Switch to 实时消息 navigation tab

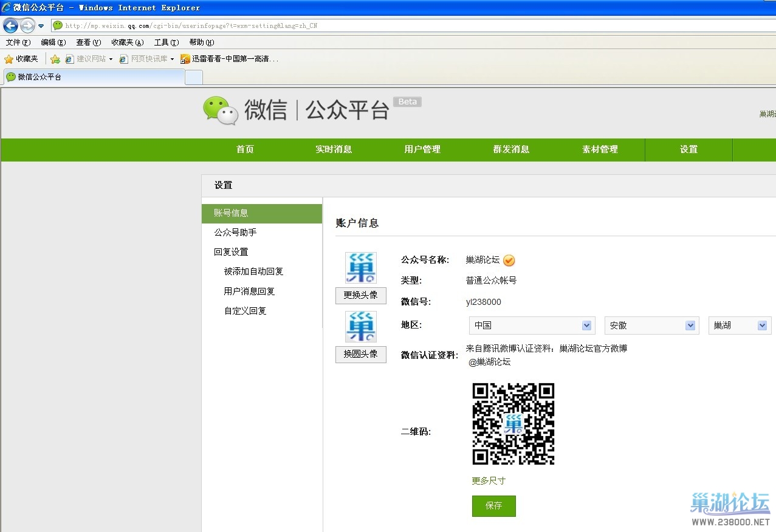[x=334, y=149]
